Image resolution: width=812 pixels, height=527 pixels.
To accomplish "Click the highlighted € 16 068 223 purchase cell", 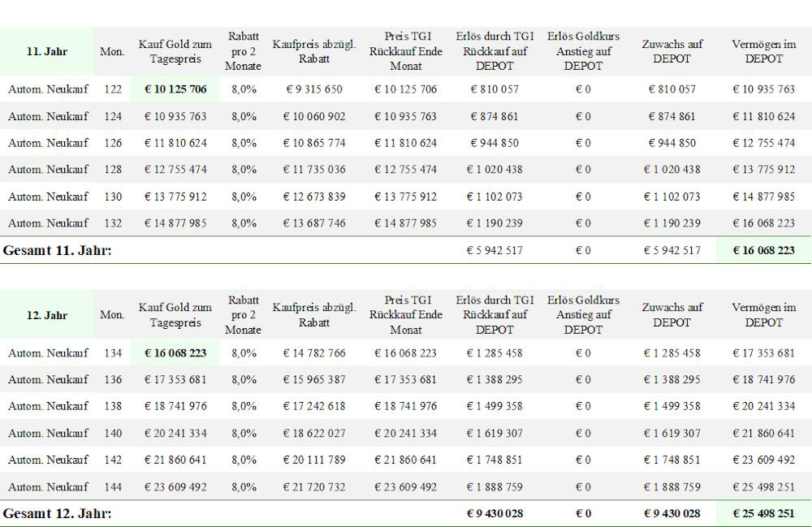I will [x=175, y=353].
